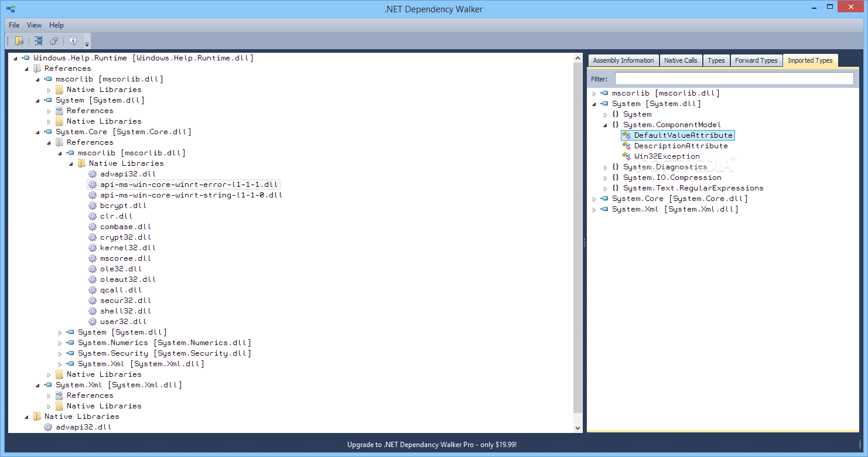The width and height of the screenshot is (868, 457).
Task: Open the Help menu
Action: 56,25
